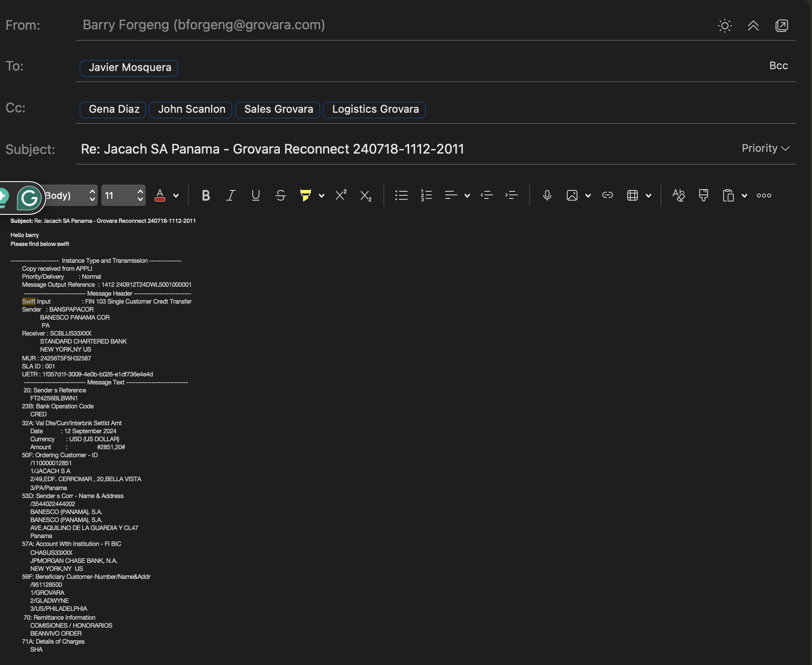Open font size 11 field
The image size is (812, 665).
(x=123, y=195)
